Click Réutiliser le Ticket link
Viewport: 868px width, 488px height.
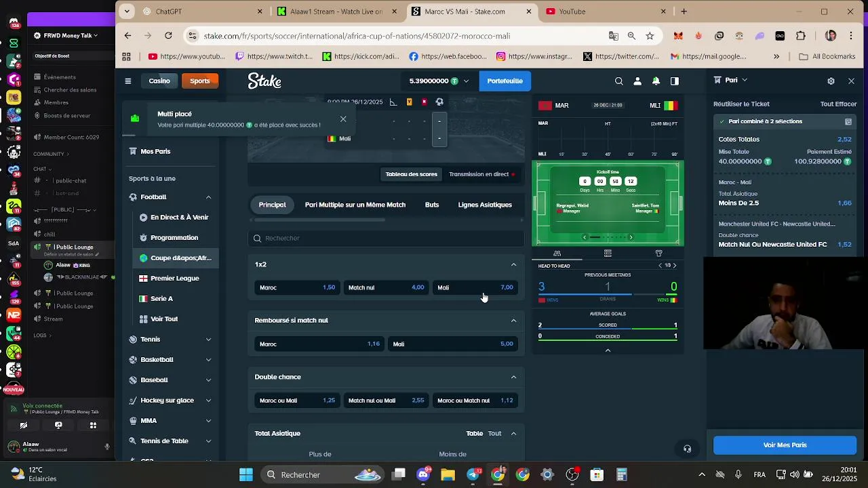(x=741, y=104)
